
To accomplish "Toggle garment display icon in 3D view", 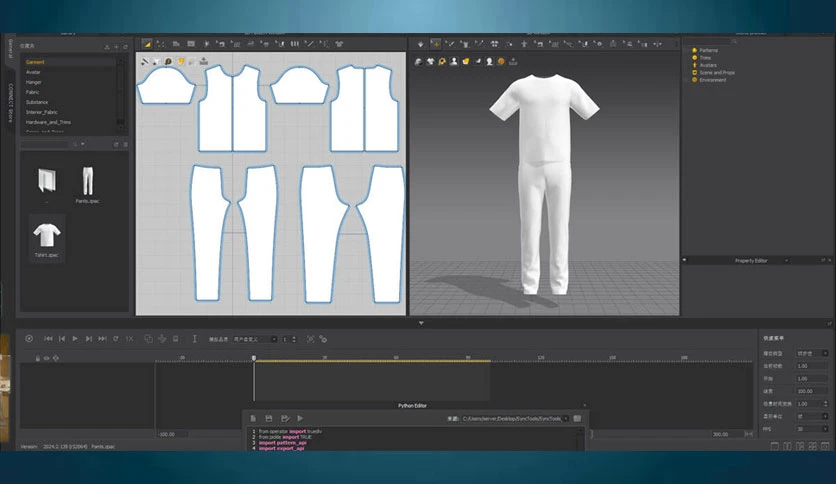I will (430, 62).
